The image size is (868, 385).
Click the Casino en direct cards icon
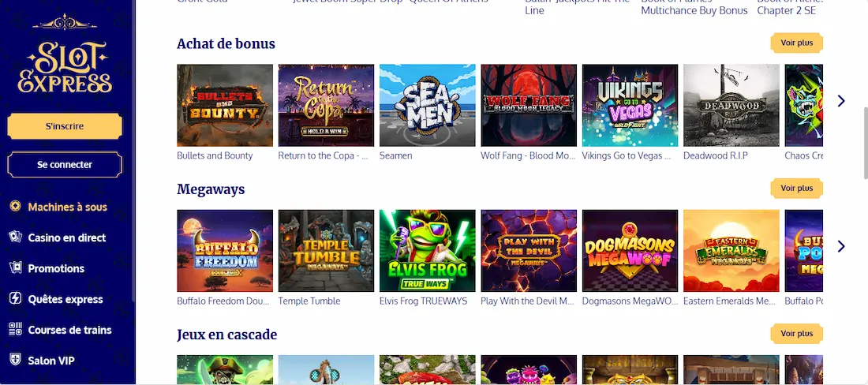tap(15, 237)
